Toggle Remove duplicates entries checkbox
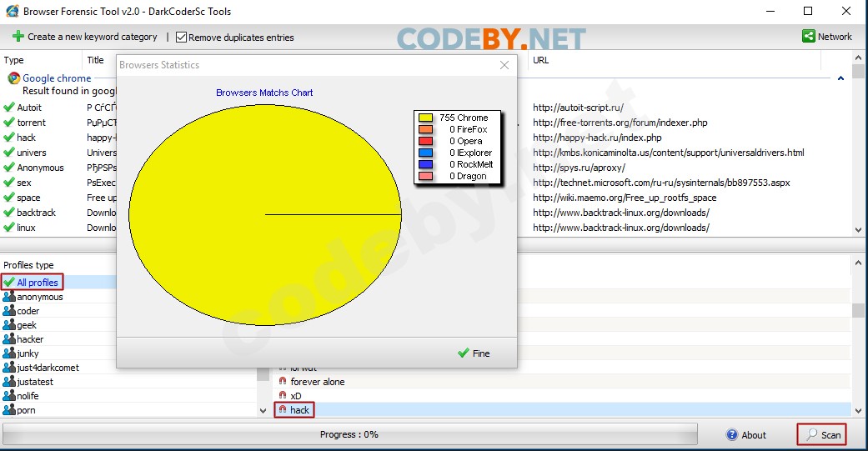Viewport: 868px width, 451px height. click(181, 37)
